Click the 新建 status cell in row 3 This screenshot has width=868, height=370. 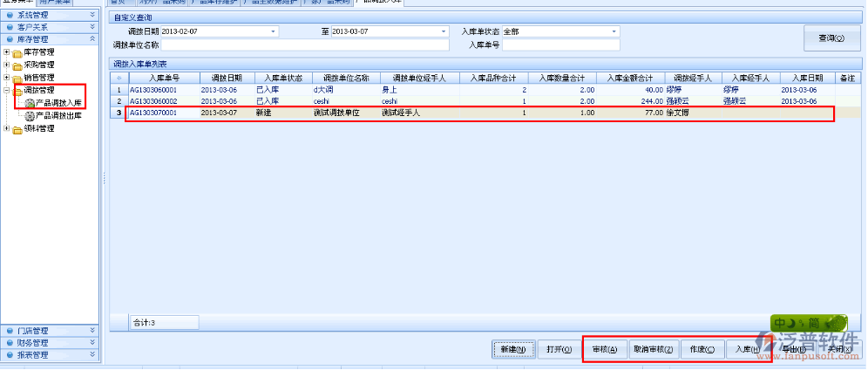[284, 113]
